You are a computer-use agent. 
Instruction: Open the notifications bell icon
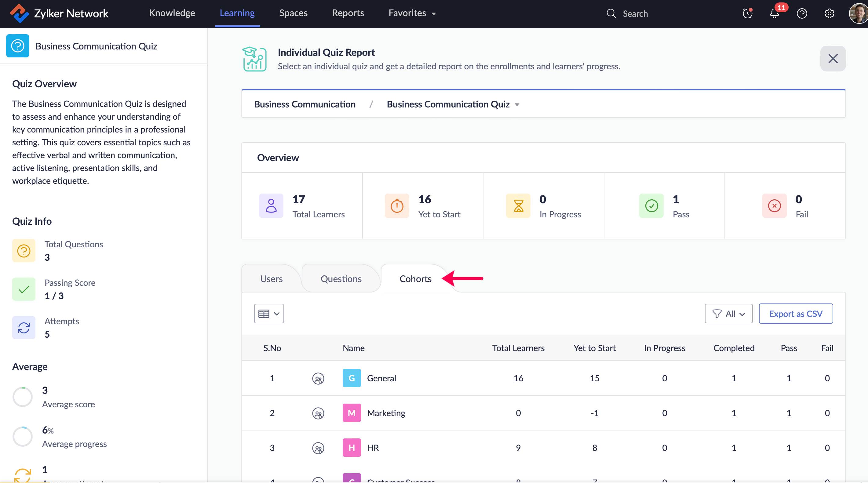click(x=774, y=14)
